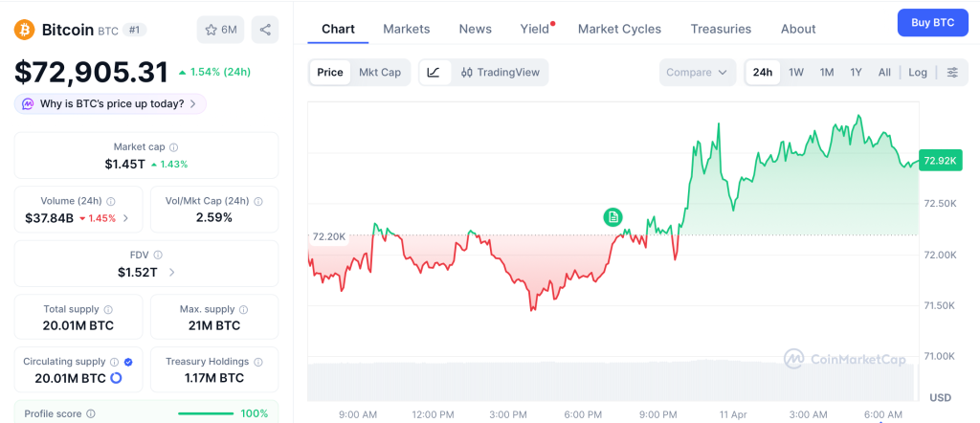Click the Circulating supply verified badge
Screen dimensions: 980x423
point(128,362)
